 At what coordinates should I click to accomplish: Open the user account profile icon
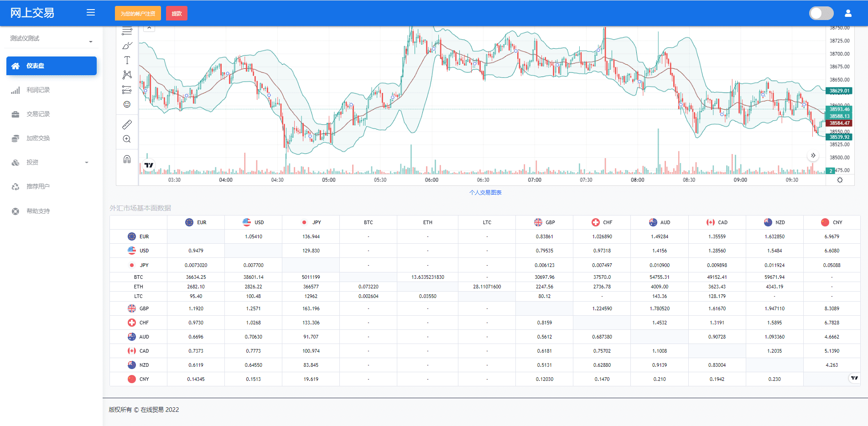coord(848,13)
